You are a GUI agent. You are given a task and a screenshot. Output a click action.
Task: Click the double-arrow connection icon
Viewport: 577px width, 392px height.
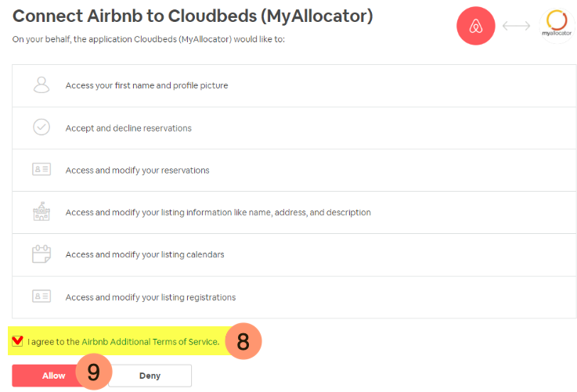[x=517, y=27]
